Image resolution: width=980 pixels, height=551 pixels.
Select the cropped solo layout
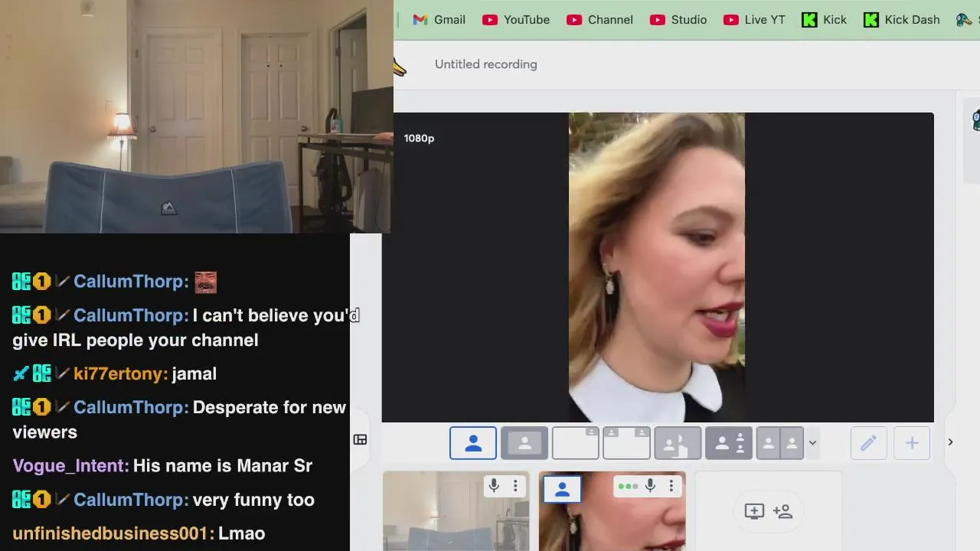(x=524, y=443)
